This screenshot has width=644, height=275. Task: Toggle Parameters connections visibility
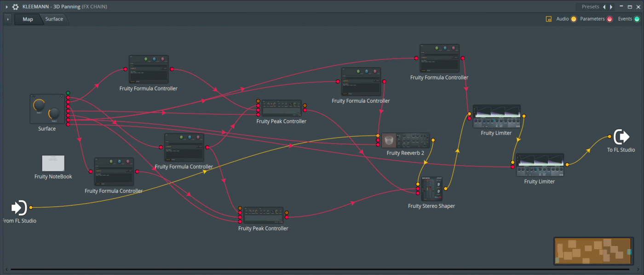pos(609,19)
